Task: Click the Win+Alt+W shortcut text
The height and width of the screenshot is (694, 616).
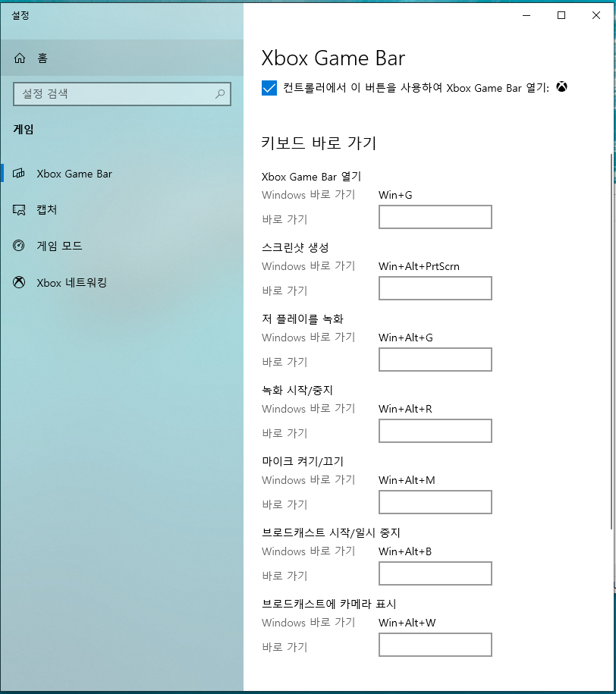Action: point(407,623)
